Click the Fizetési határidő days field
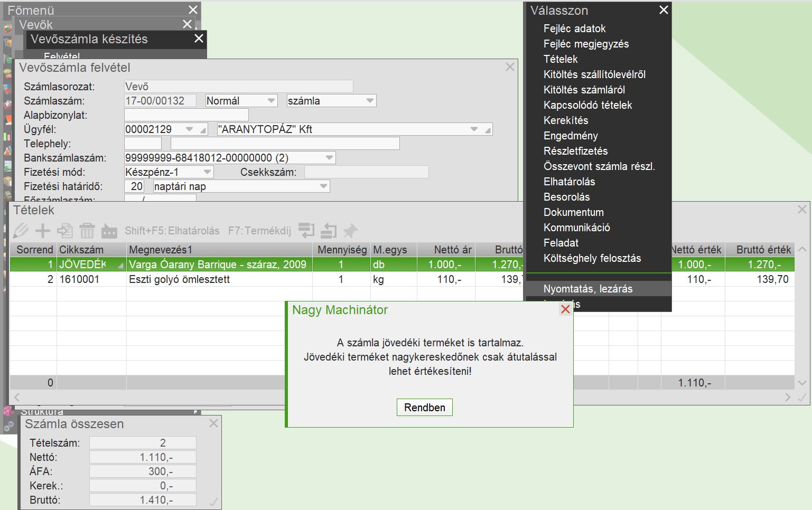 coord(134,186)
